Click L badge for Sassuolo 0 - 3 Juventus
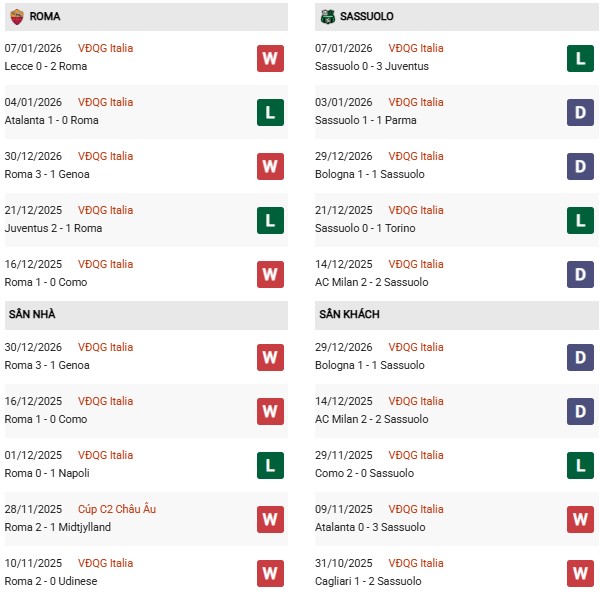This screenshot has width=600, height=596. 580,58
